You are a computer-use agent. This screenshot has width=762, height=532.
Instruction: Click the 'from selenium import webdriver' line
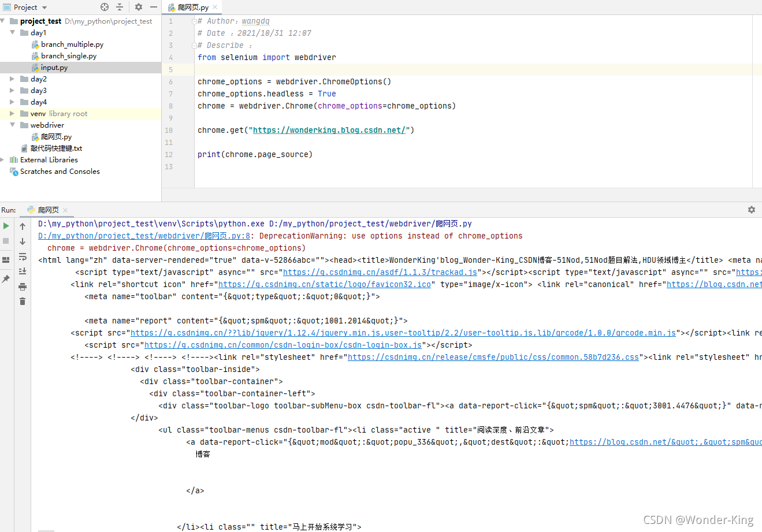(x=266, y=58)
